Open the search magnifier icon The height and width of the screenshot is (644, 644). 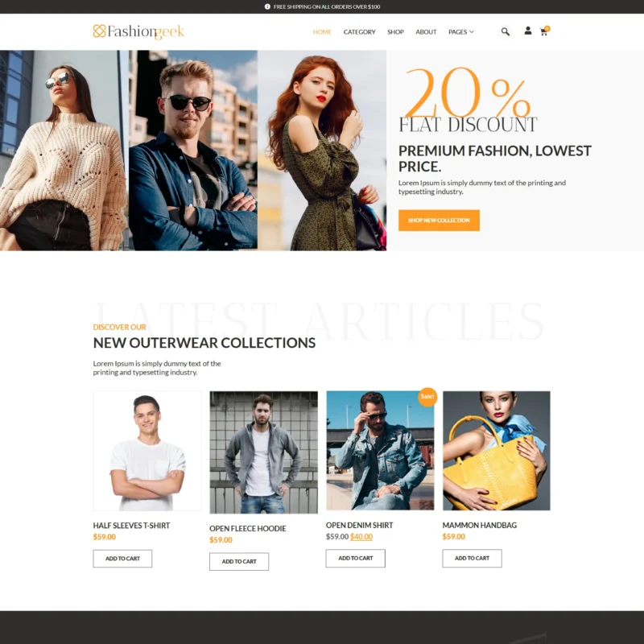click(x=506, y=31)
